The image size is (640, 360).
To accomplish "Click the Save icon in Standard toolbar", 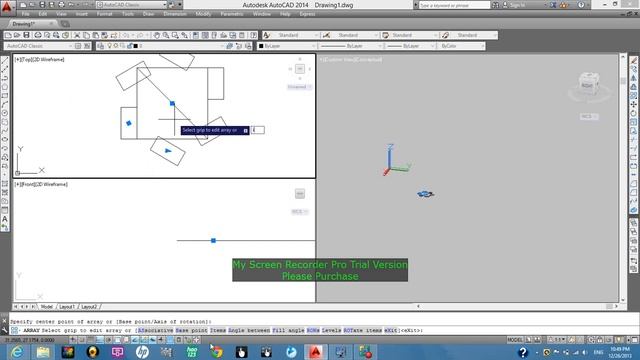I will pyautogui.click(x=26, y=36).
